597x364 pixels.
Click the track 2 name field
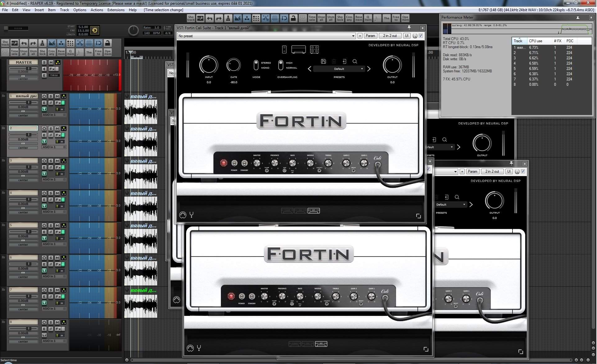pos(23,128)
